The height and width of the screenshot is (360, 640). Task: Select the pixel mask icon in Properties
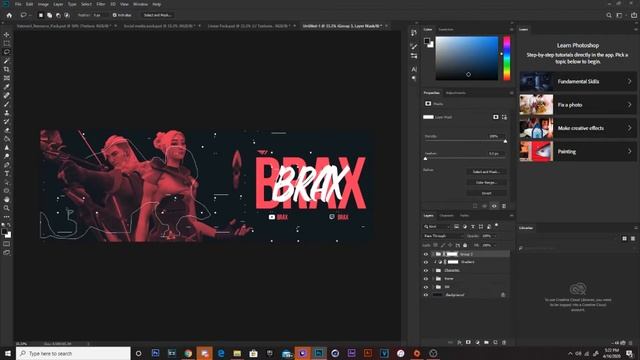[496, 117]
